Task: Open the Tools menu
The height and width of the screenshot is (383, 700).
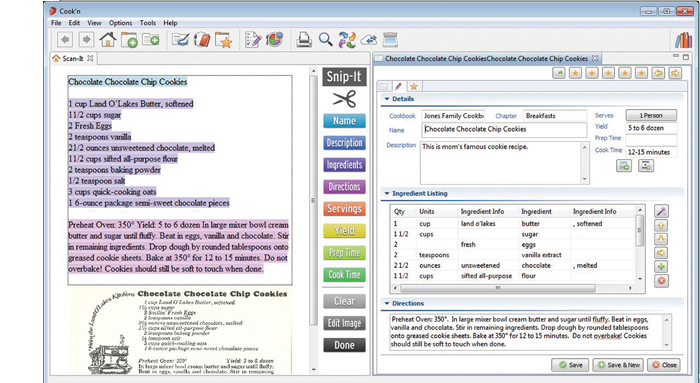Action: (x=148, y=23)
